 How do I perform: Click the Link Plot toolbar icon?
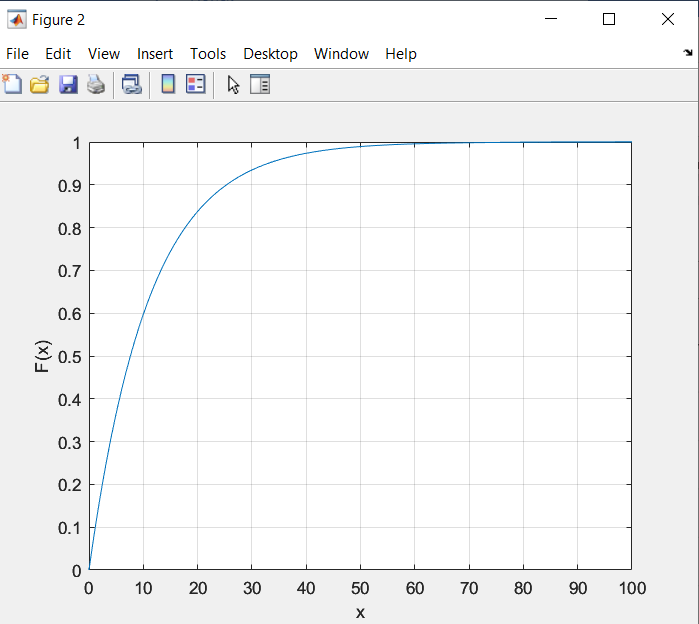pos(132,84)
